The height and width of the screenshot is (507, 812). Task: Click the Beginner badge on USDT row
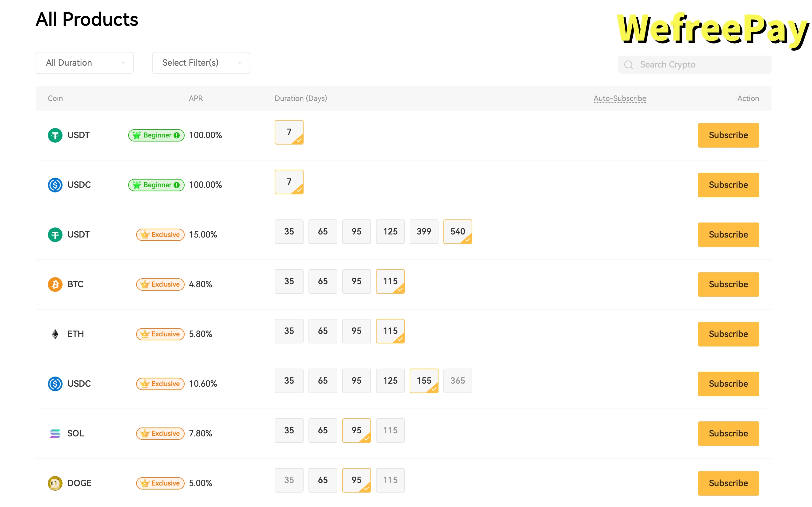point(156,135)
